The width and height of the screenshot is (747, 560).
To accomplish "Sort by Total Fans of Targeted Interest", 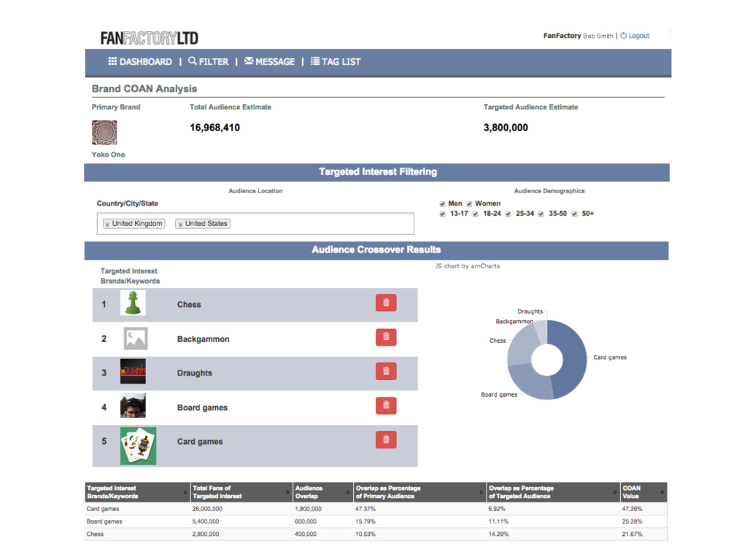I will (x=241, y=492).
